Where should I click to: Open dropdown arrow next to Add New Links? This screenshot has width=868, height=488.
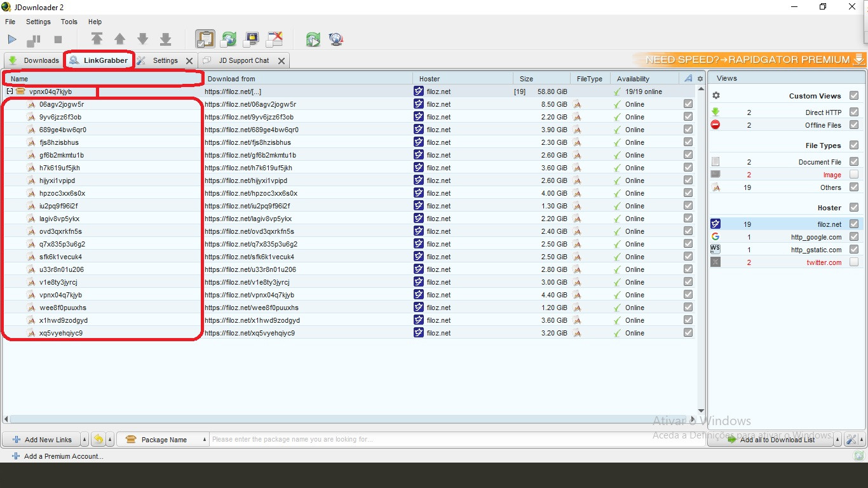(x=85, y=439)
